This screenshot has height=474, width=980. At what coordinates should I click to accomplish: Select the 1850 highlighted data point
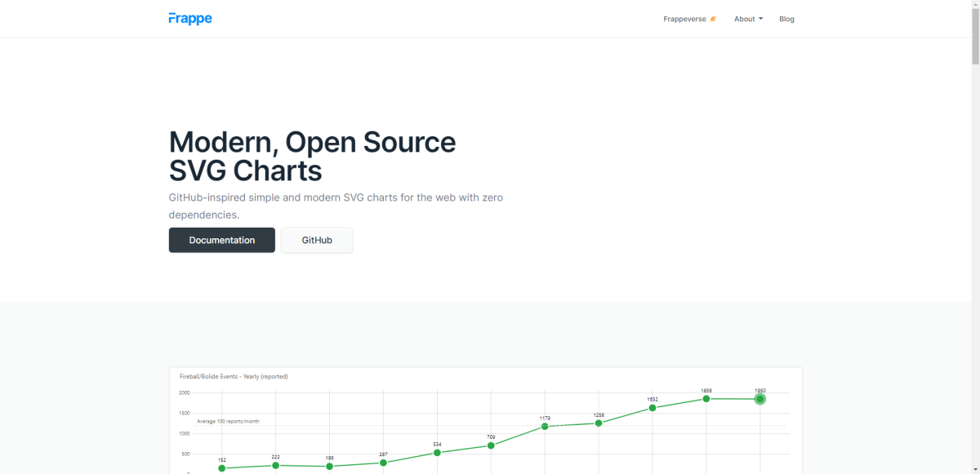click(x=760, y=399)
